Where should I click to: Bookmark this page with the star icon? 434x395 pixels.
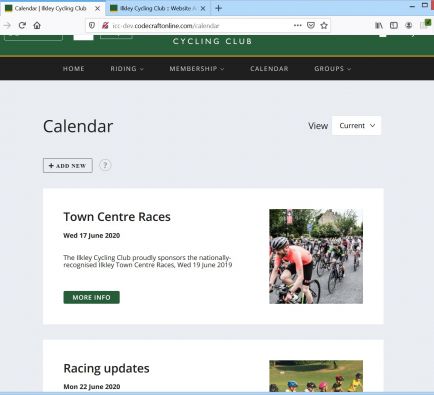click(324, 25)
